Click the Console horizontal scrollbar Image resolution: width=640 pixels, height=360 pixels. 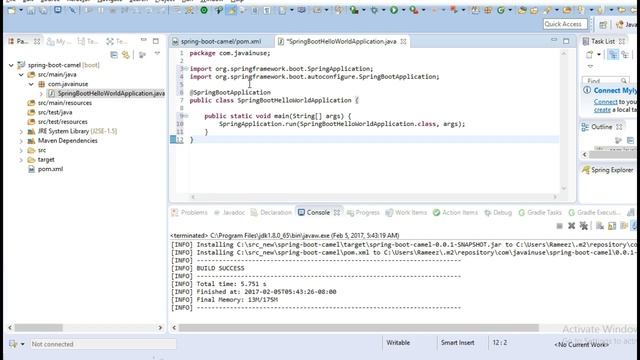(x=358, y=327)
